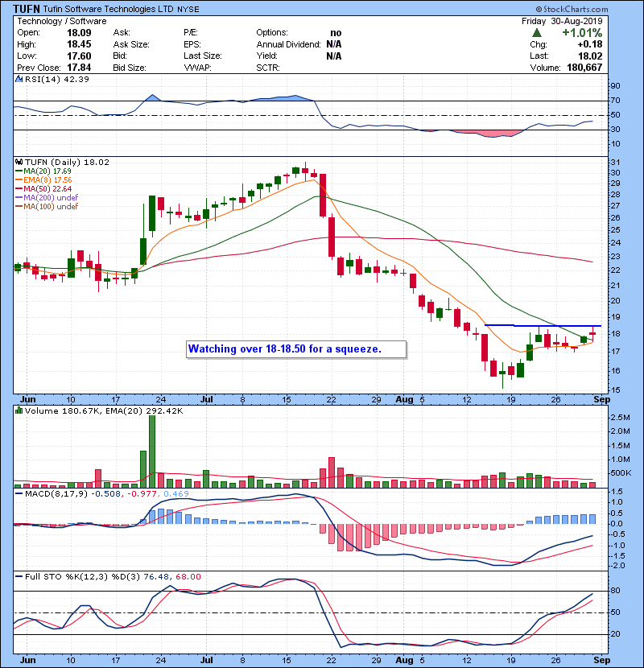The image size is (644, 668).
Task: Click the MA(100) undef legend text
Action: click(51, 207)
